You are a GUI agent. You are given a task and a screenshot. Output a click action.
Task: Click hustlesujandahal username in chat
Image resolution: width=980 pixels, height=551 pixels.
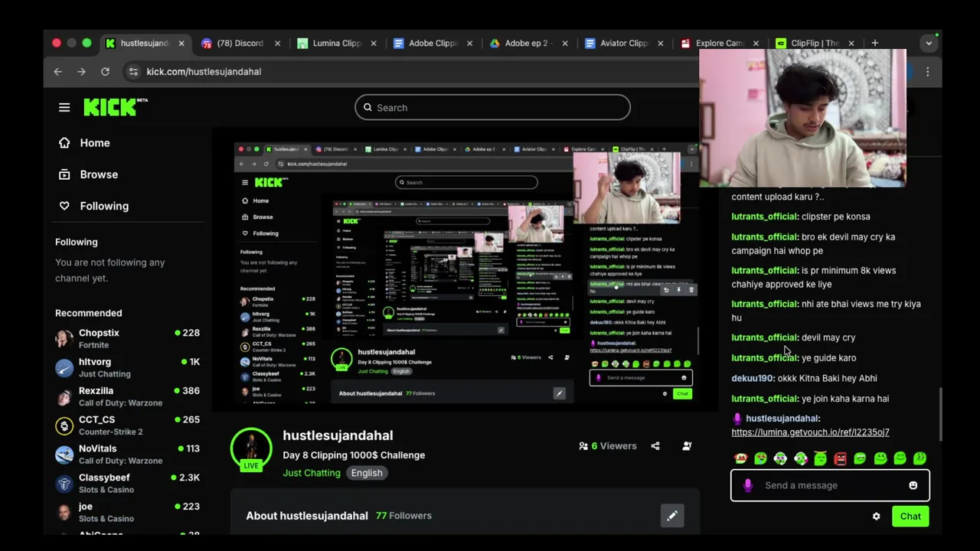(782, 418)
